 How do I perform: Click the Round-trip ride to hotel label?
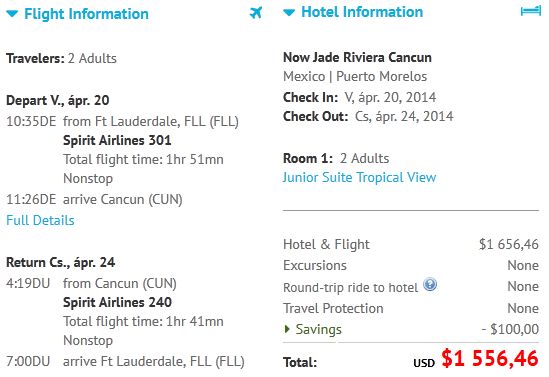(350, 288)
